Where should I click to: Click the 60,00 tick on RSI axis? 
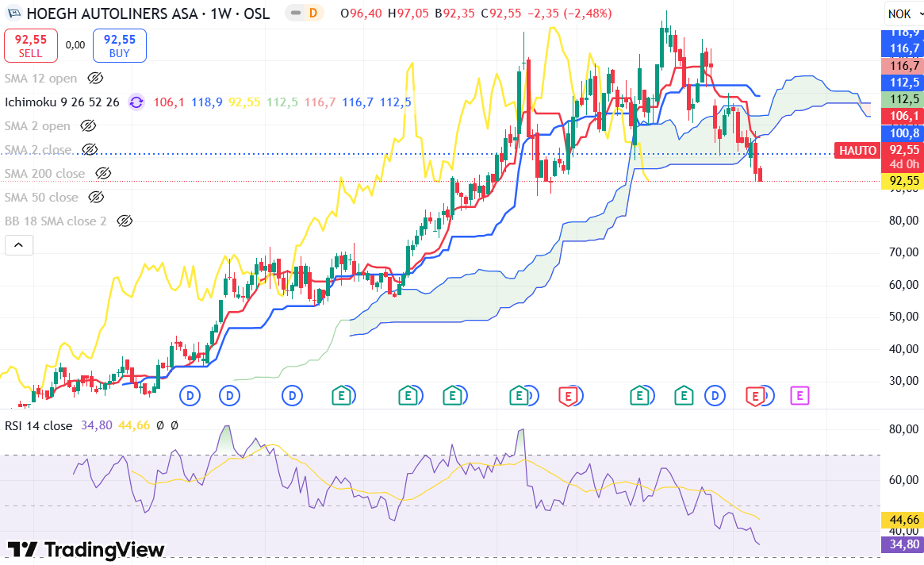point(904,480)
